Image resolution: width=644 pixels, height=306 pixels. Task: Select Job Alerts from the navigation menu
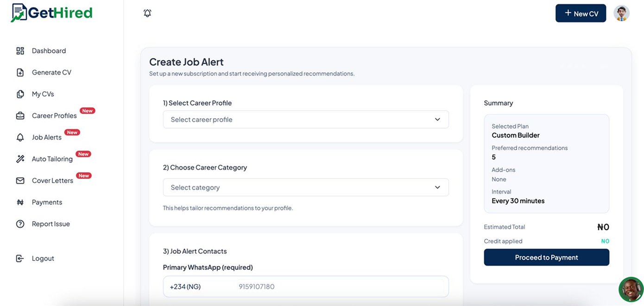46,137
